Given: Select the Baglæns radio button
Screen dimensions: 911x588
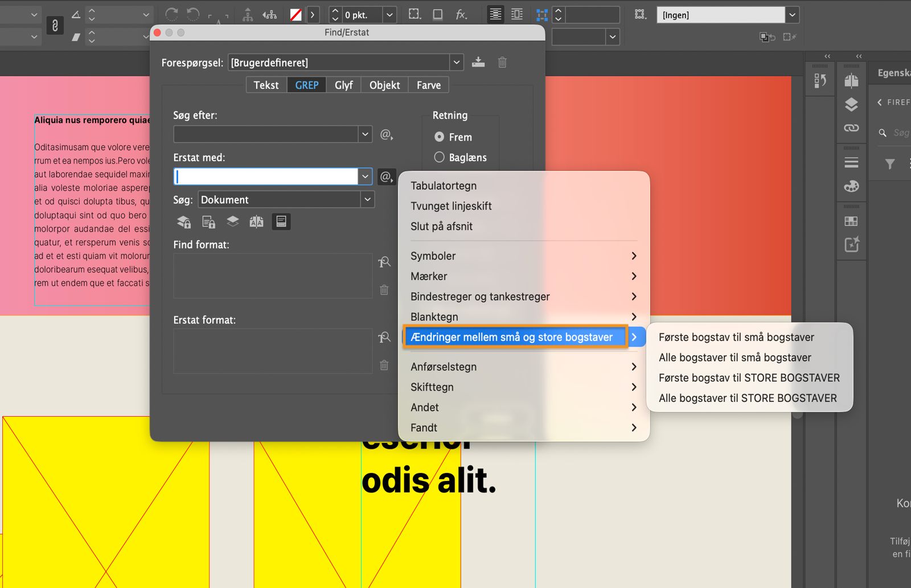Looking at the screenshot, I should (439, 157).
